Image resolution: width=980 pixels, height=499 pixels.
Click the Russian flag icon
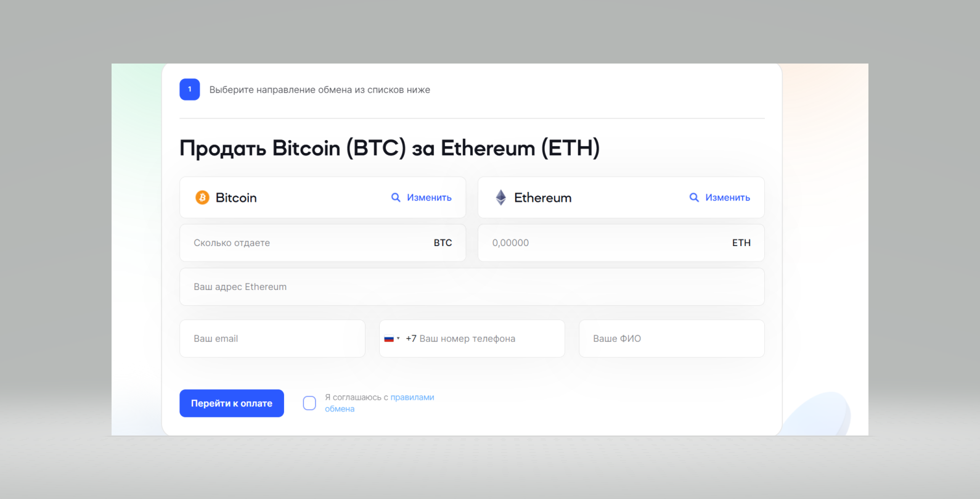[x=389, y=339]
